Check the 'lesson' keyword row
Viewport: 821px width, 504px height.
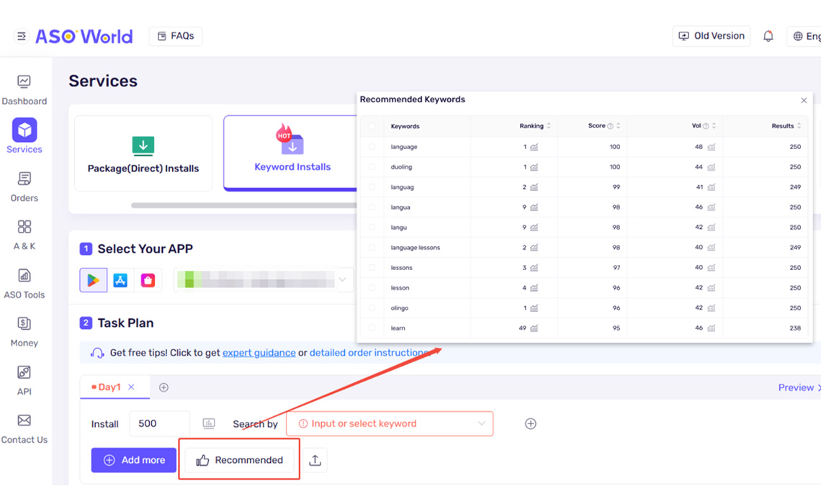coord(372,288)
